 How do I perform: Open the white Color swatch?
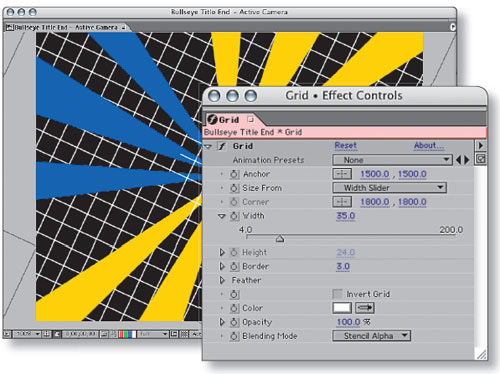tap(342, 308)
